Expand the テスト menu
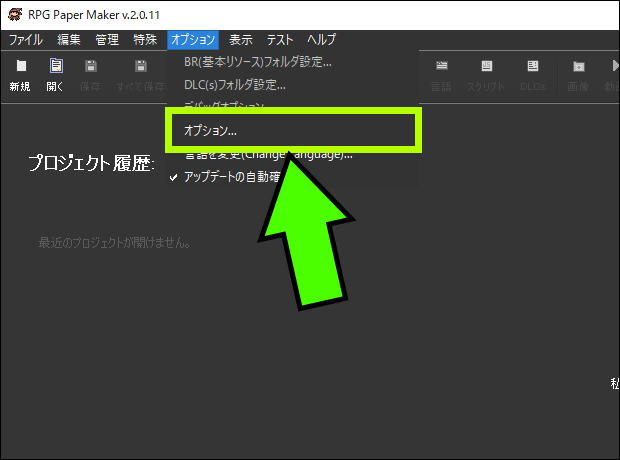The image size is (620, 460). click(280, 40)
